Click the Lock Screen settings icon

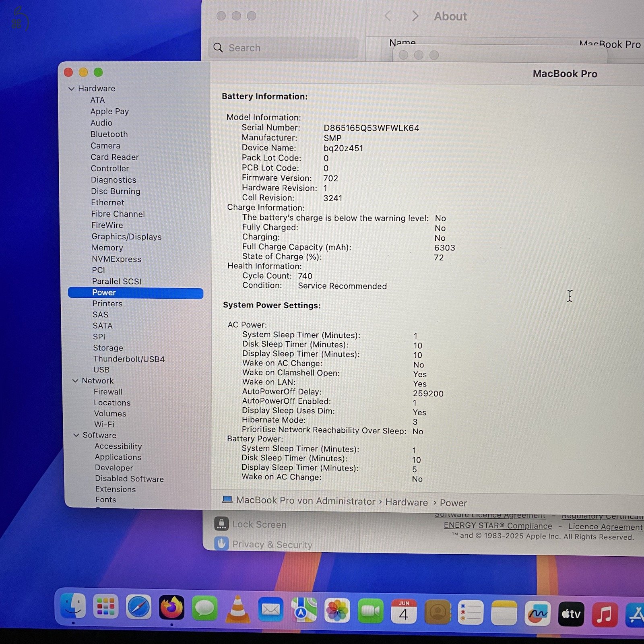point(221,524)
